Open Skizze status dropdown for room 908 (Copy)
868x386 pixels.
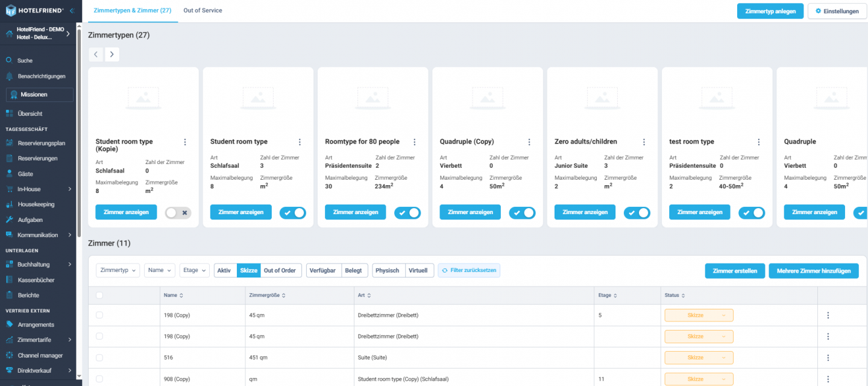point(699,379)
